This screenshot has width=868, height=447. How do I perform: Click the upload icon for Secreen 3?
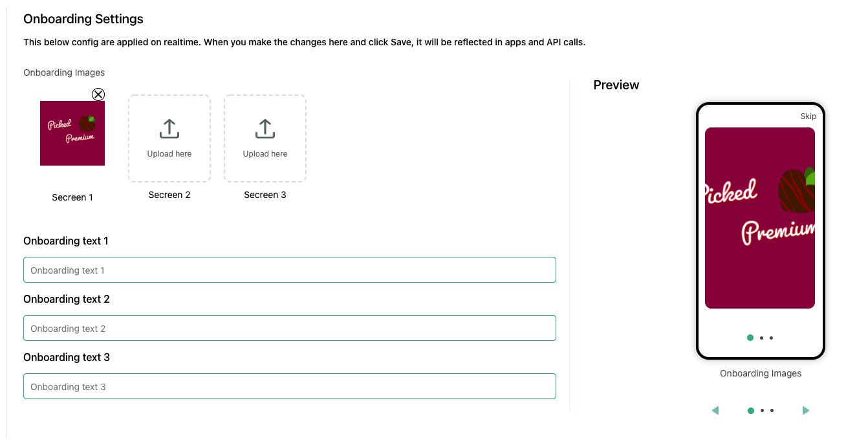(265, 129)
